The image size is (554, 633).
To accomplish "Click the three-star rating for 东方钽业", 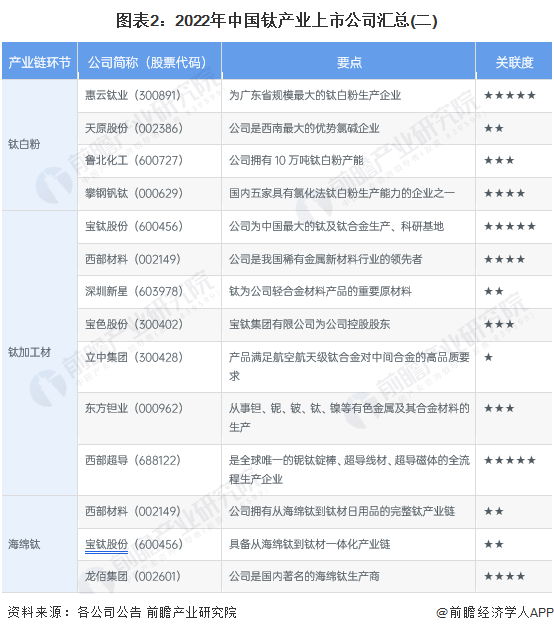I will [x=499, y=409].
